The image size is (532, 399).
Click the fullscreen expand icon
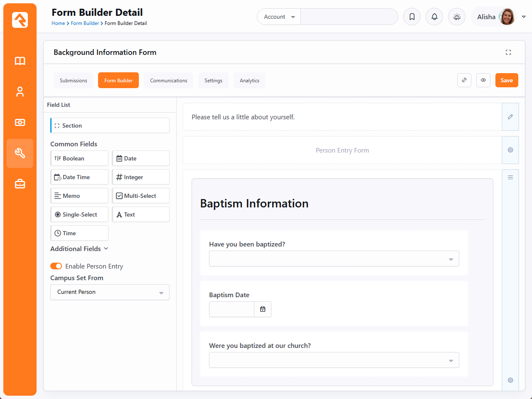click(x=508, y=52)
